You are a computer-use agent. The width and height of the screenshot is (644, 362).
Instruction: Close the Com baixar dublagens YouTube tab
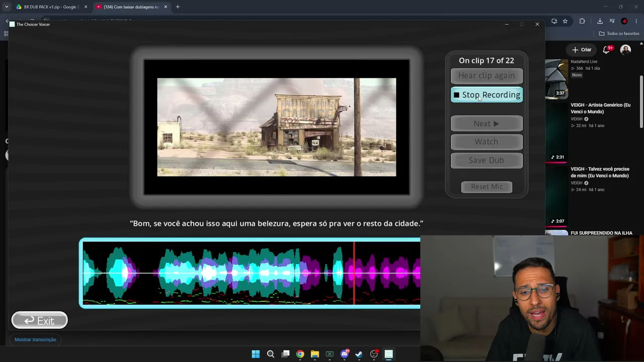[166, 7]
